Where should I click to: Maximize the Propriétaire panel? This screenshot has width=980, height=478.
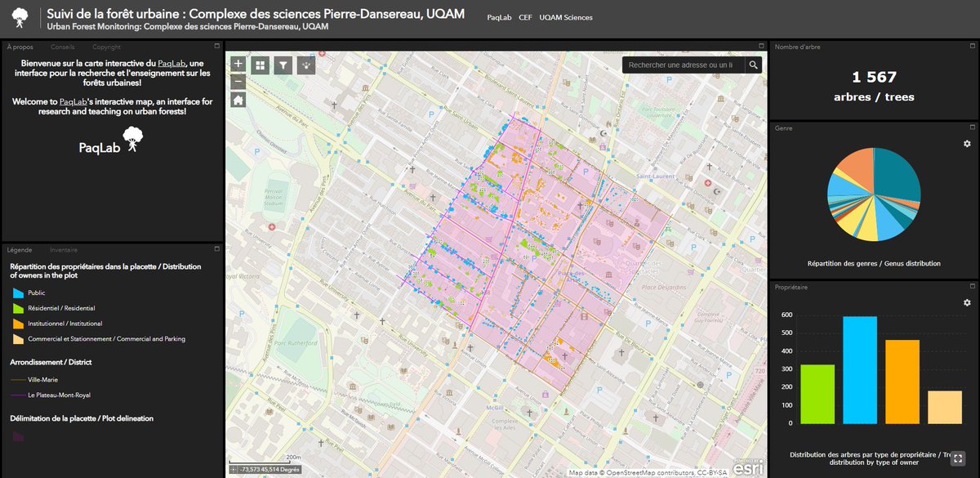(x=973, y=286)
